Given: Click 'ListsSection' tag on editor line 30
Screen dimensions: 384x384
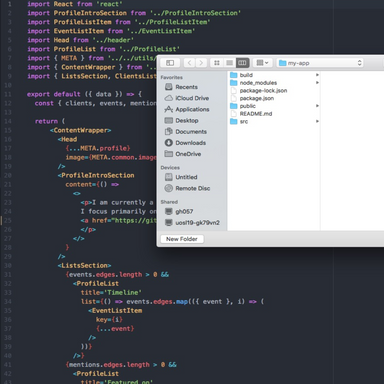Looking at the screenshot, I should tap(84, 266).
